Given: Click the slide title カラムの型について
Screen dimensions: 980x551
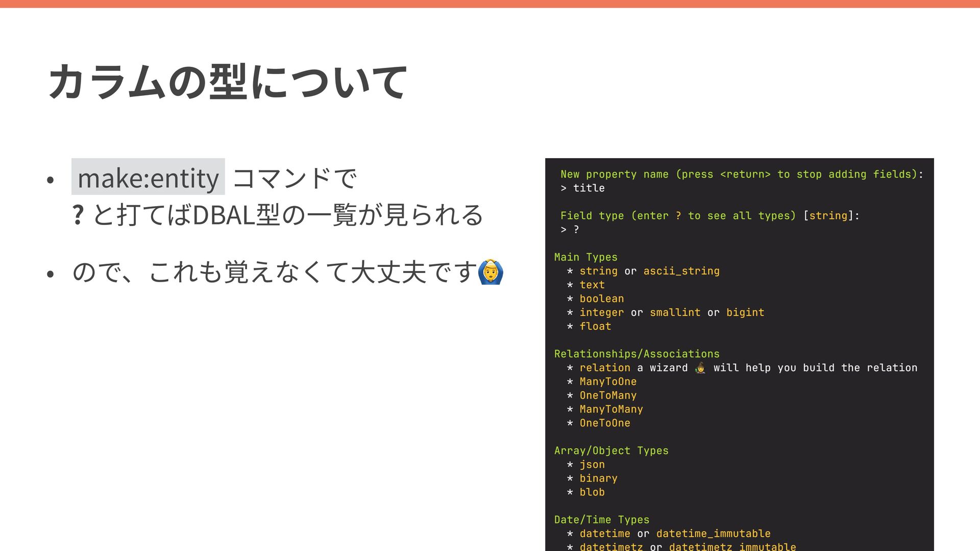Looking at the screenshot, I should [228, 82].
